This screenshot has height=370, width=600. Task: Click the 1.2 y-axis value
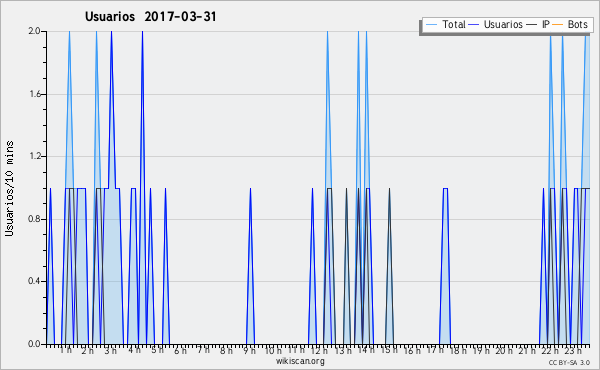click(x=34, y=156)
